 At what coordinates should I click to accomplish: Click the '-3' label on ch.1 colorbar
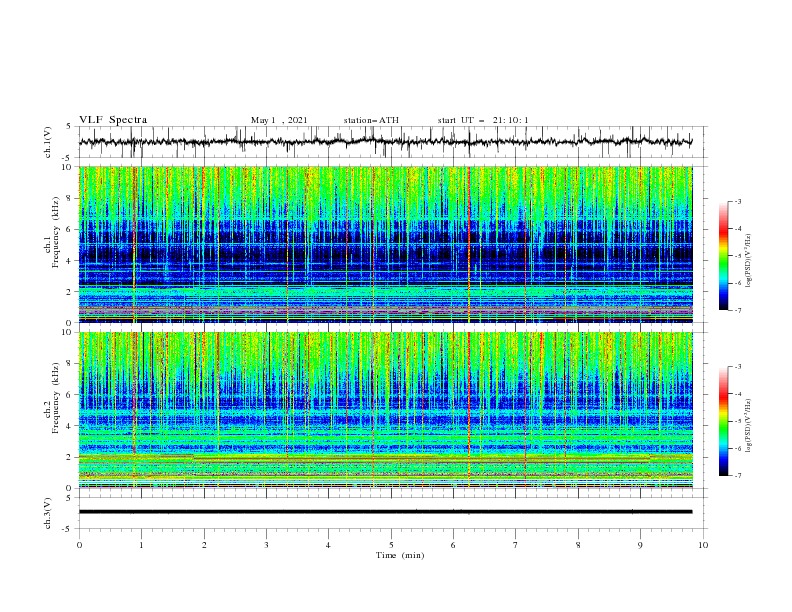click(737, 201)
